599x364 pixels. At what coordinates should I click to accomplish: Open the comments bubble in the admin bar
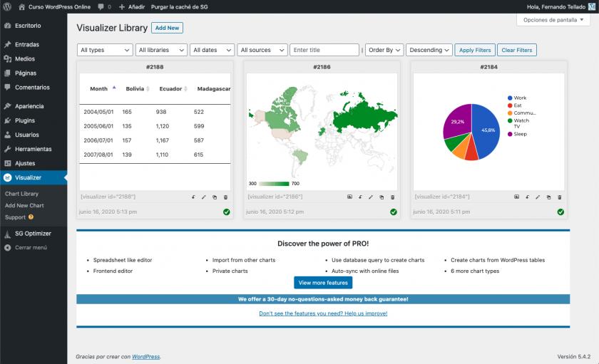[x=101, y=6]
